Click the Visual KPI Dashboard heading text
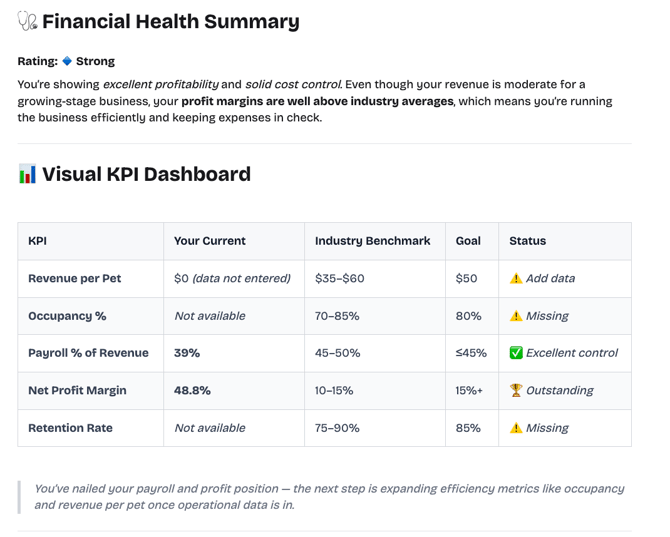Image resolution: width=670 pixels, height=537 pixels. point(146,174)
